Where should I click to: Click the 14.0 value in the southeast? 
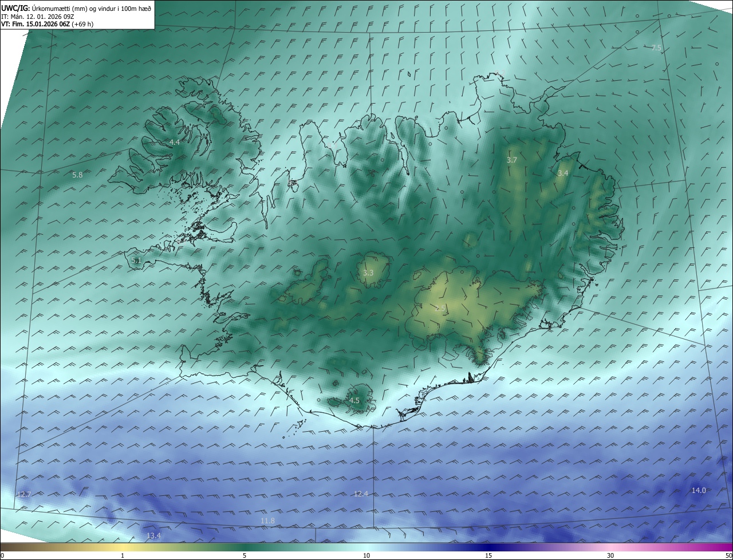(x=699, y=490)
